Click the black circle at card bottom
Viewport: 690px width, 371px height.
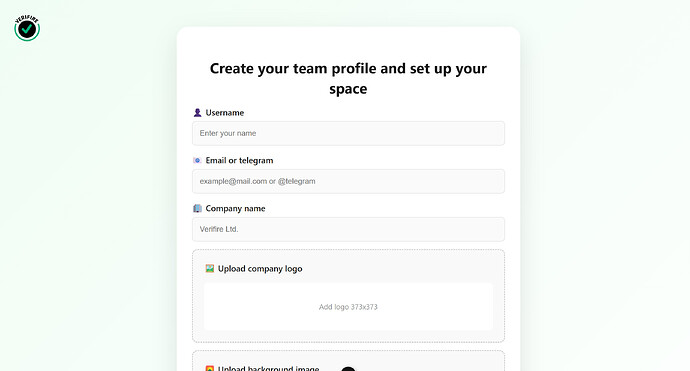click(x=348, y=369)
